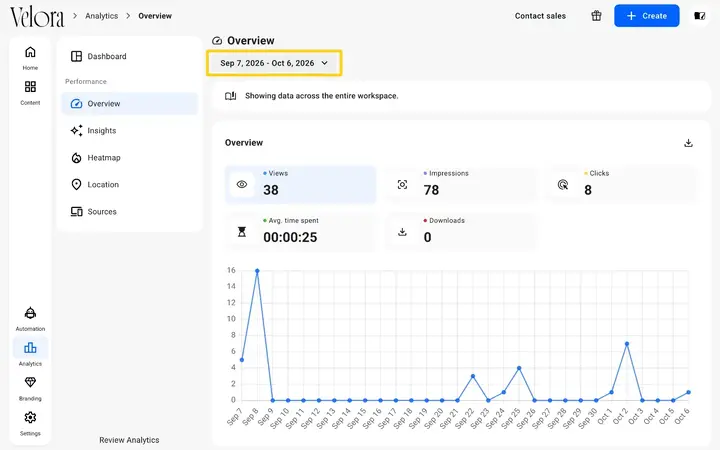Screen dimensions: 720x450
Task: Open Insights analytics page
Action: (x=129, y=131)
